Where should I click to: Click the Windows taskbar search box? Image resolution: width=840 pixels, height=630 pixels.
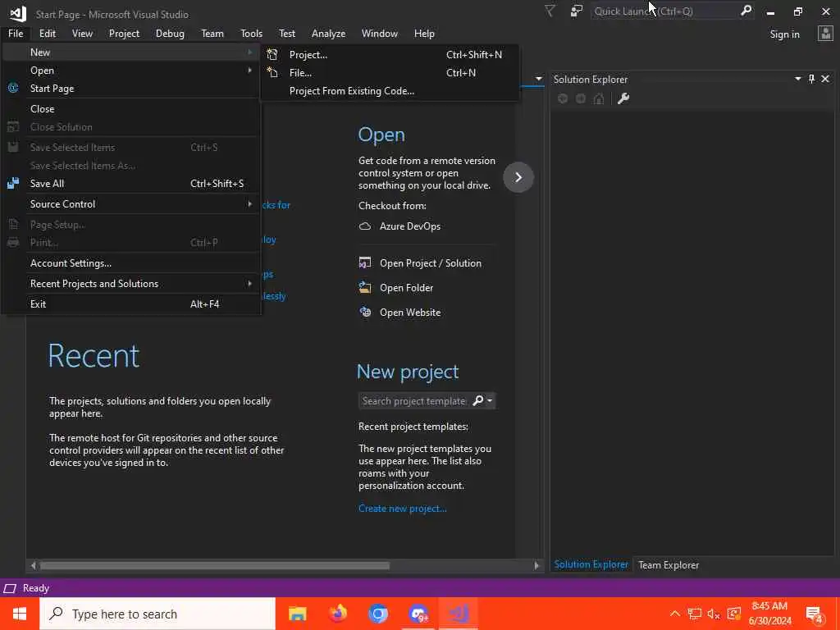(157, 614)
